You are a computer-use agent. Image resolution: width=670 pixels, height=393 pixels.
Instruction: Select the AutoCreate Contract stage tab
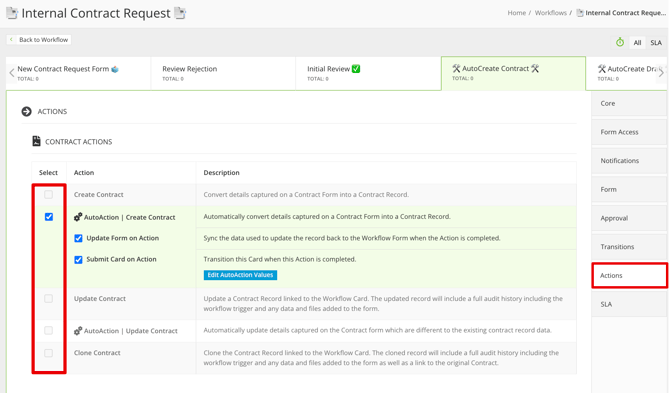click(x=513, y=73)
